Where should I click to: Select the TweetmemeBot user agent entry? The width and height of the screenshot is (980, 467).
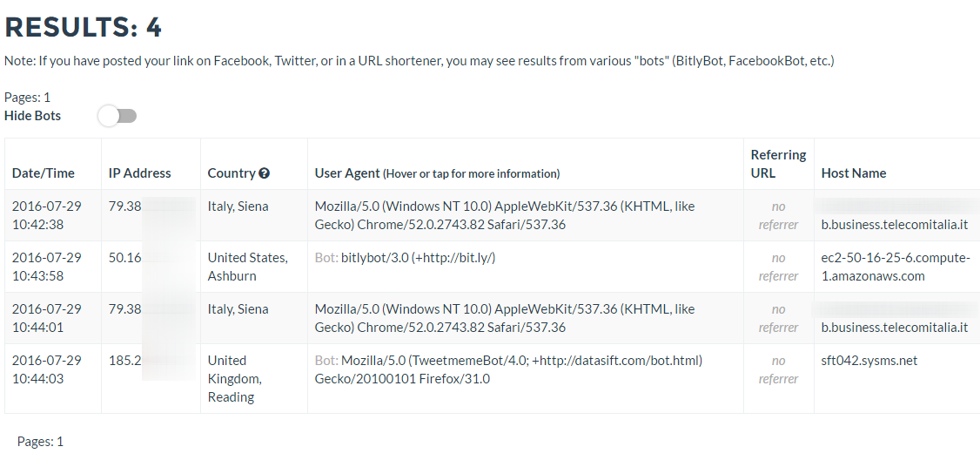[508, 369]
